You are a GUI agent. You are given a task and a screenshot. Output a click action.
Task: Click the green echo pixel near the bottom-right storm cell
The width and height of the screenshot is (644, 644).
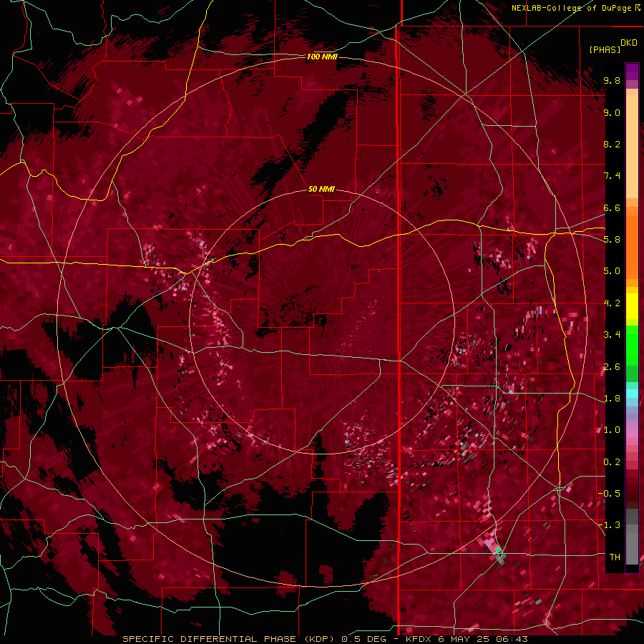[498, 549]
